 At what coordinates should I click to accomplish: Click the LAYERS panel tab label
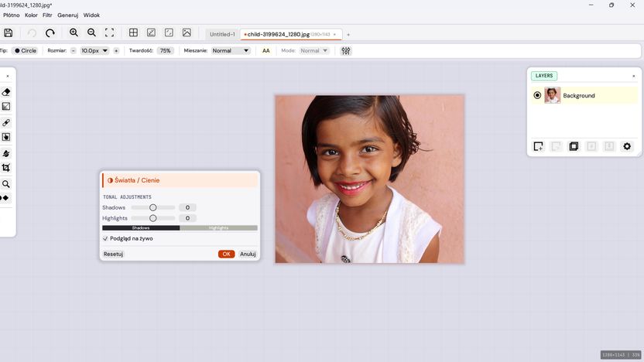(x=544, y=76)
